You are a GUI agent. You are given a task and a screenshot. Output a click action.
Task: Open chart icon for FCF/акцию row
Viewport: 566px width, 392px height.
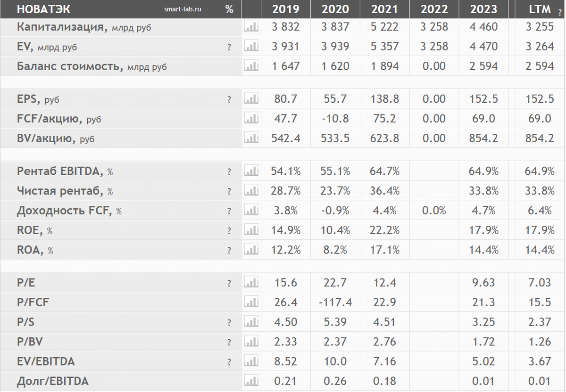click(x=251, y=119)
